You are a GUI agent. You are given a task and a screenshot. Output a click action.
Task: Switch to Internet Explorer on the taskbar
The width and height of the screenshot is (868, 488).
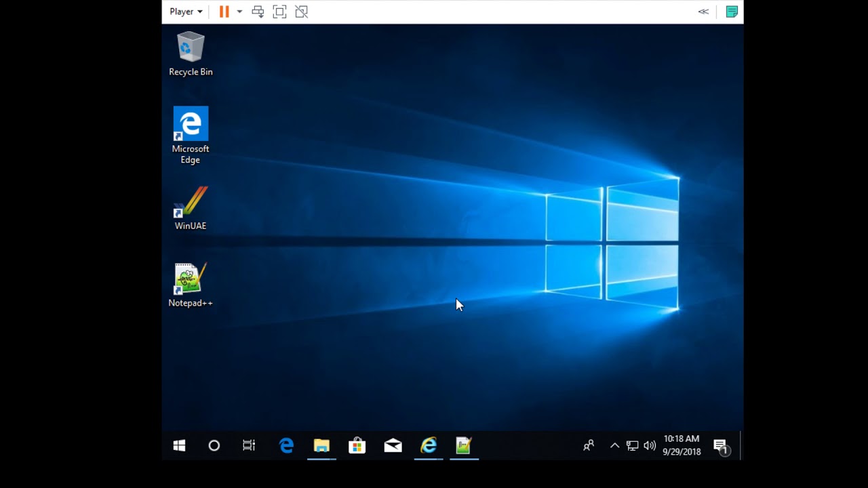pyautogui.click(x=429, y=445)
